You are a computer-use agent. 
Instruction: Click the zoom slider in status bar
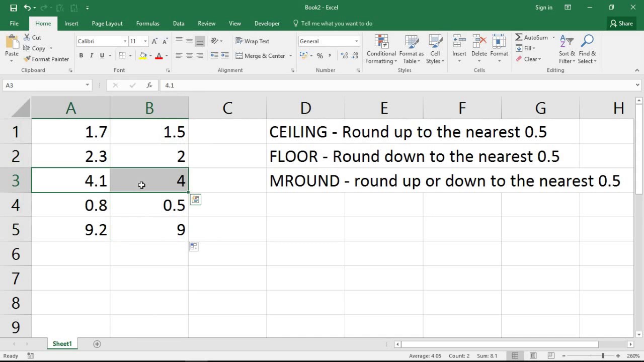603,356
